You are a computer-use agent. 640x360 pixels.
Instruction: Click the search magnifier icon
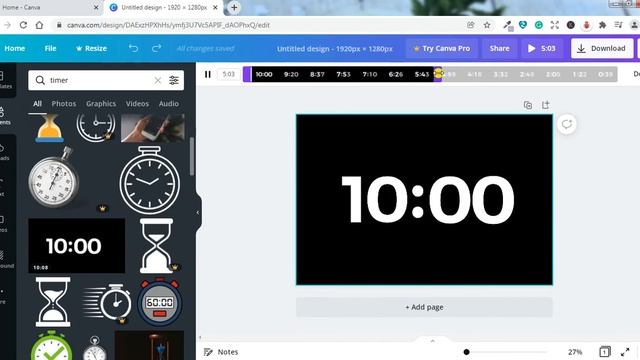point(40,80)
